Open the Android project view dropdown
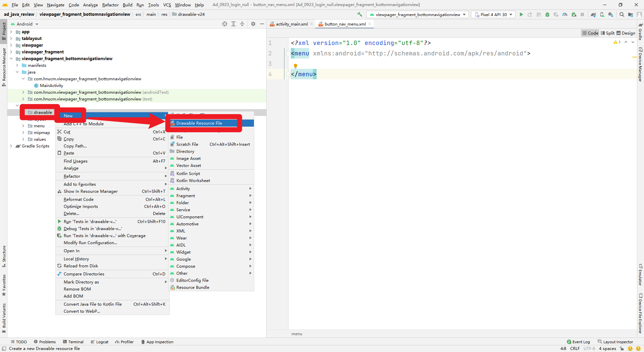 (24, 24)
